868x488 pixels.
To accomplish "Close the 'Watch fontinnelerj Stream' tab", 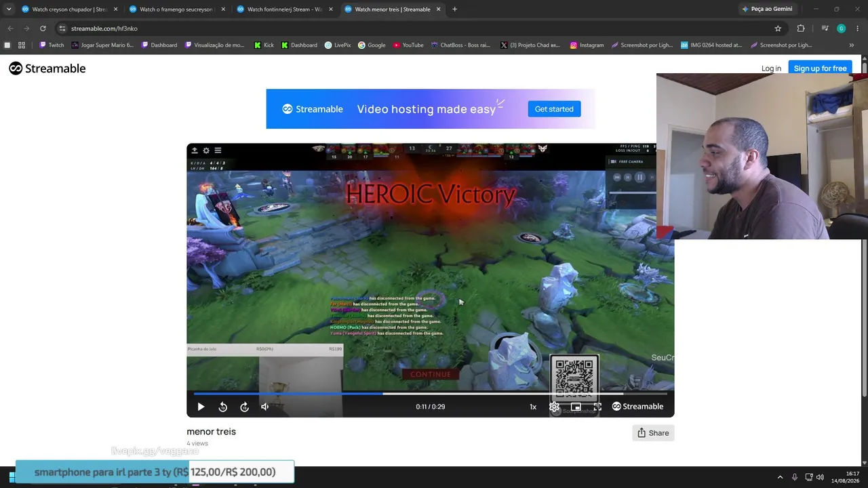I will (331, 9).
